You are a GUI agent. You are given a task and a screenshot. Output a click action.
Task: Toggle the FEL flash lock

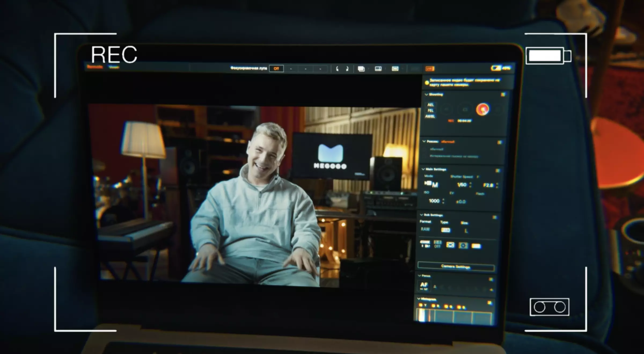tap(430, 111)
